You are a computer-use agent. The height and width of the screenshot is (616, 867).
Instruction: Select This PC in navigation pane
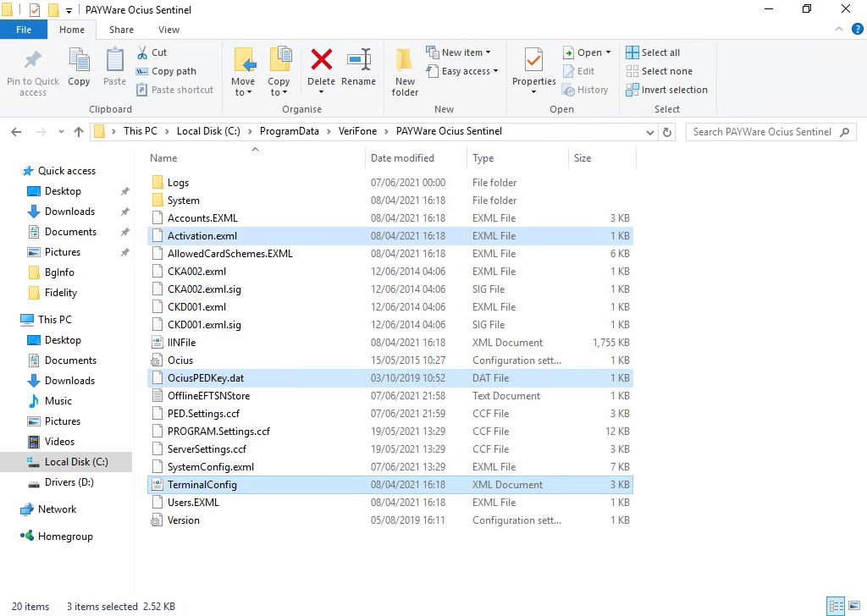tap(54, 319)
